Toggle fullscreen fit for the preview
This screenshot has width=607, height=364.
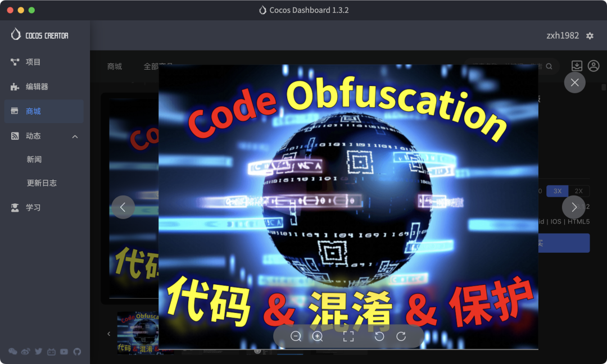(348, 336)
